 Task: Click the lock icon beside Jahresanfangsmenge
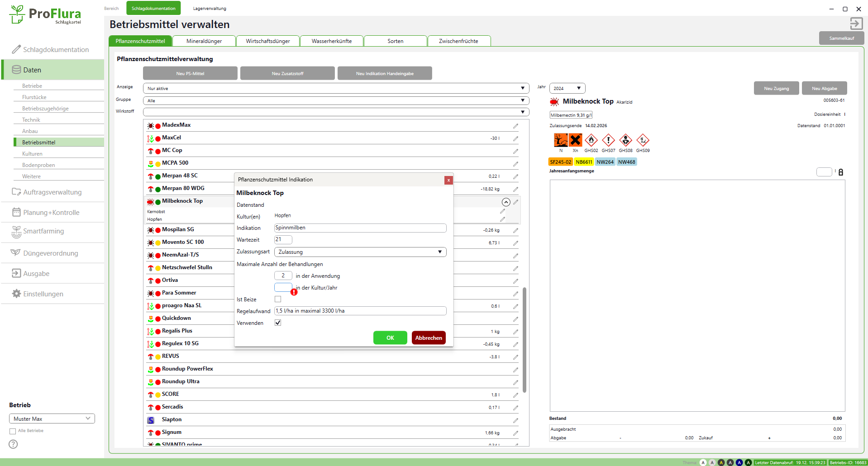coord(841,172)
